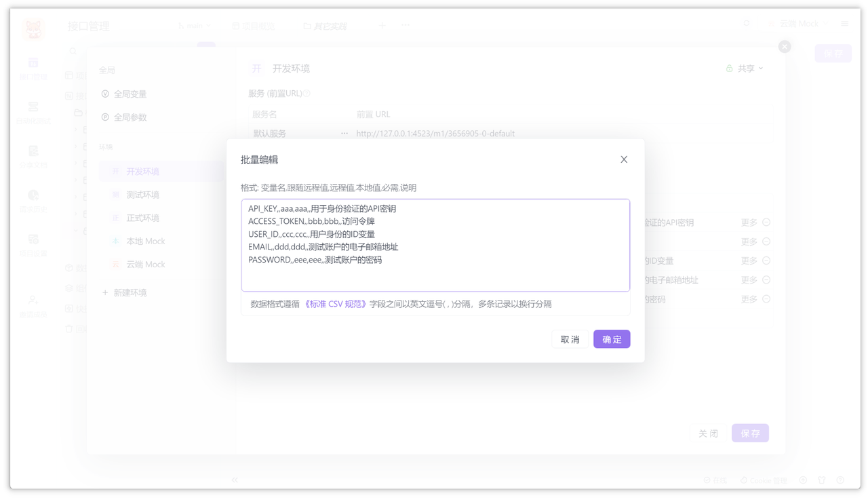This screenshot has width=868, height=502.
Task: Switch to the 其它实践 tab
Action: [325, 26]
